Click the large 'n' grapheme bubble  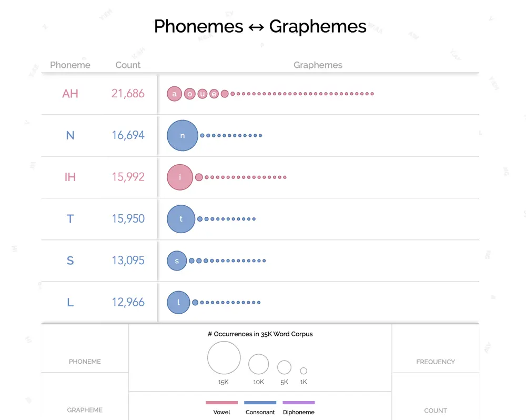[x=183, y=135]
